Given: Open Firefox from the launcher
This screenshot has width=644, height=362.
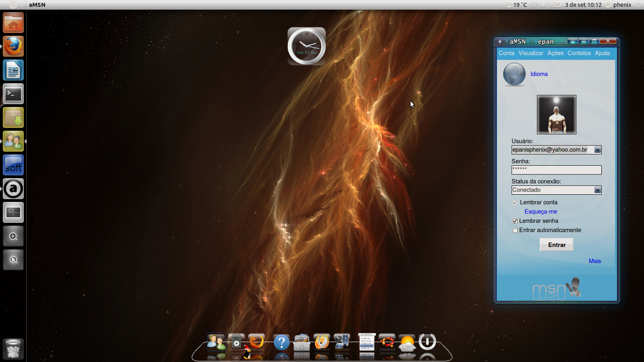Looking at the screenshot, I should [13, 46].
